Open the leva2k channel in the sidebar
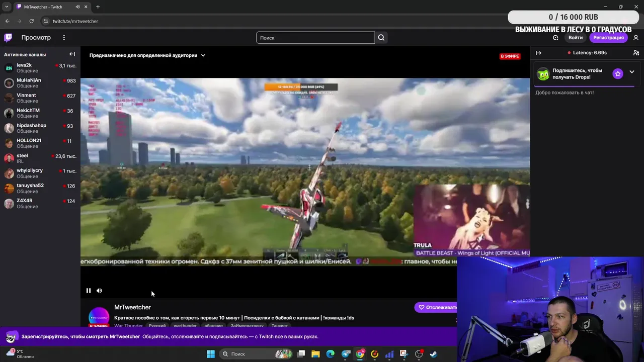The height and width of the screenshot is (362, 644). 40,68
